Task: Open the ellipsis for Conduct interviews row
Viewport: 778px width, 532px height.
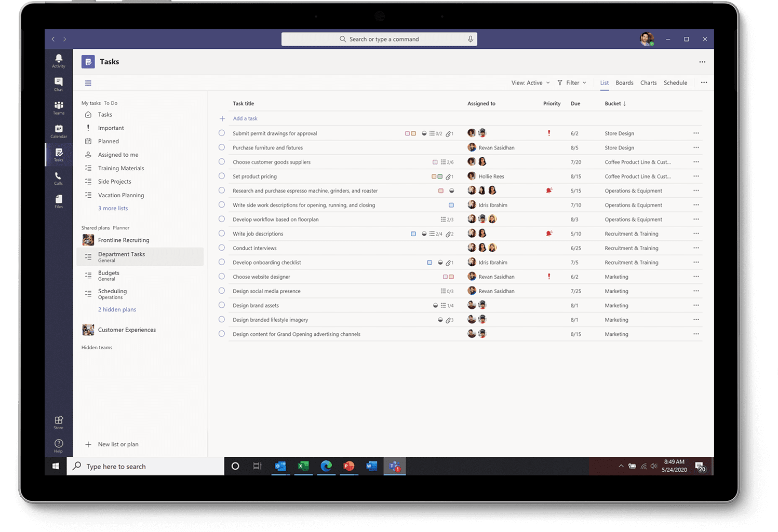Action: pyautogui.click(x=696, y=248)
